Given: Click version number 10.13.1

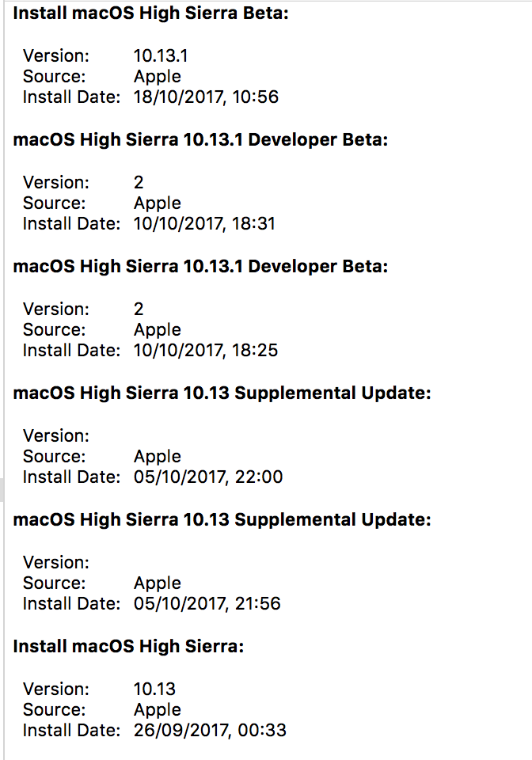Looking at the screenshot, I should (x=161, y=55).
